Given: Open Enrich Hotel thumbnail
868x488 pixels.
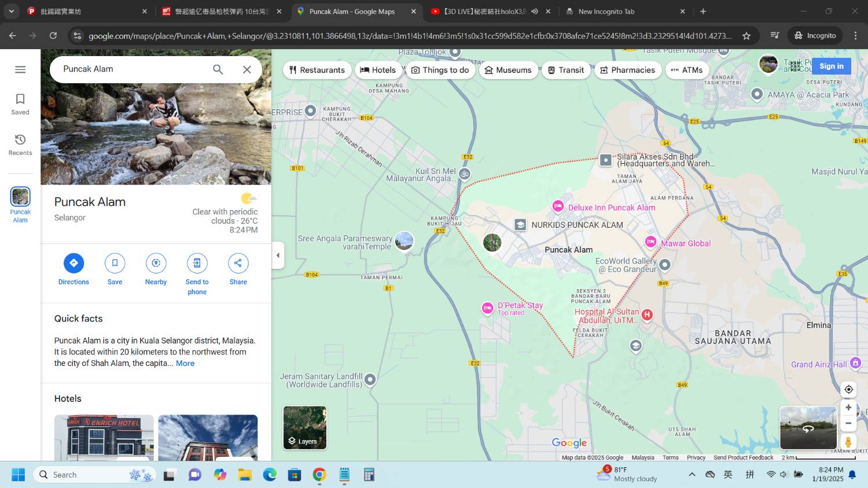Looking at the screenshot, I should click(x=104, y=437).
